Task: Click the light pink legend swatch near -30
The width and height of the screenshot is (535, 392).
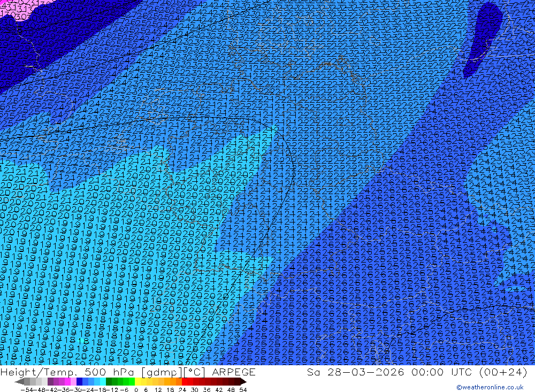Action: (73, 381)
